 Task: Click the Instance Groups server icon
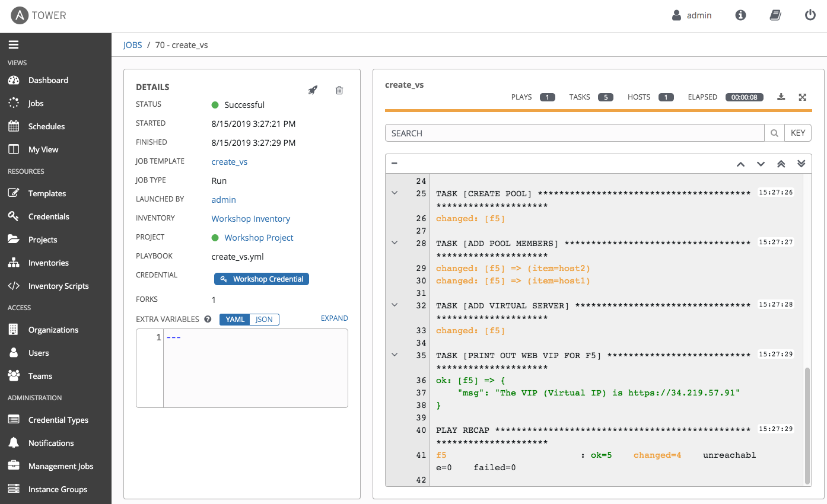(14, 489)
